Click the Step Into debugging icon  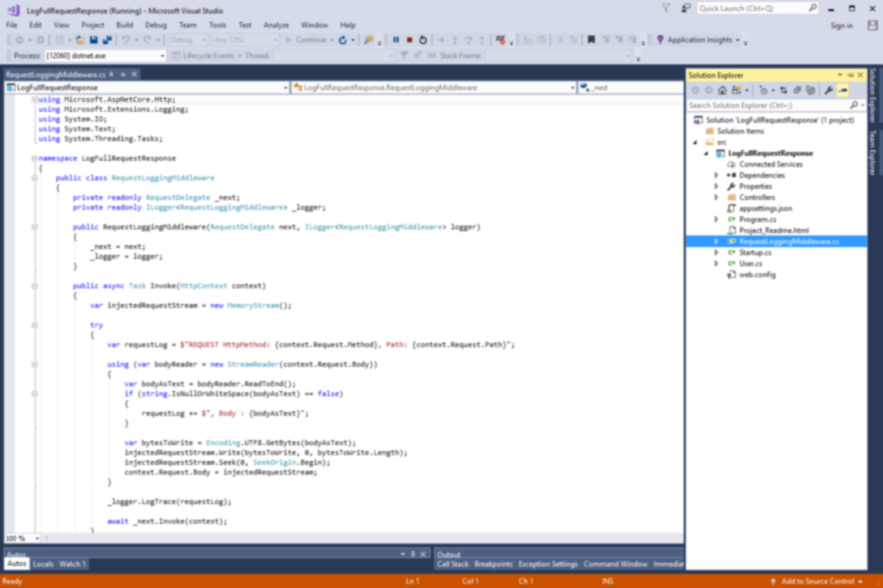[455, 39]
